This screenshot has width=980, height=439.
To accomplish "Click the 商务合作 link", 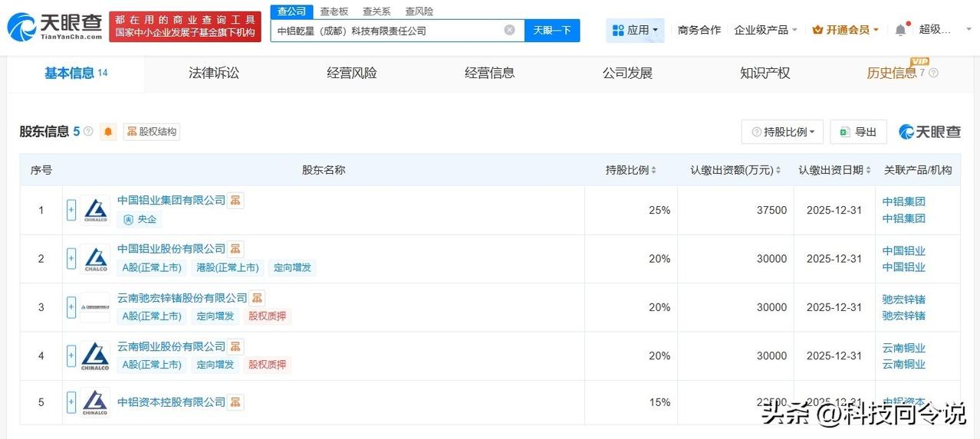I will 699,30.
